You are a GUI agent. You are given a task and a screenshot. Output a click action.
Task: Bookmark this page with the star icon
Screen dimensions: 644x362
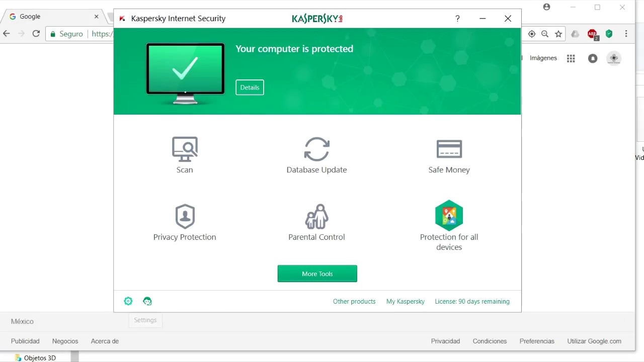[558, 34]
